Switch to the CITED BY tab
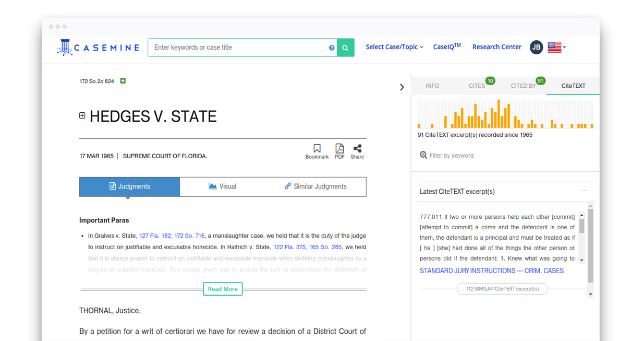The height and width of the screenshot is (341, 644). [x=524, y=86]
